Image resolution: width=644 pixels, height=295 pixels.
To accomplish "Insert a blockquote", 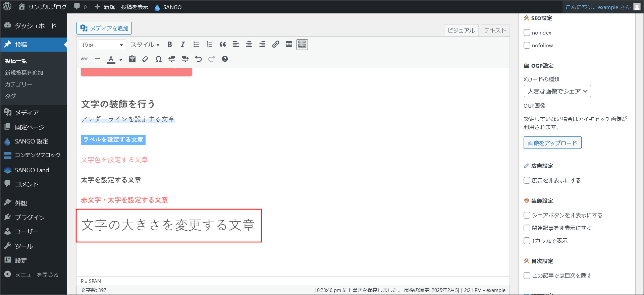I will 223,45.
